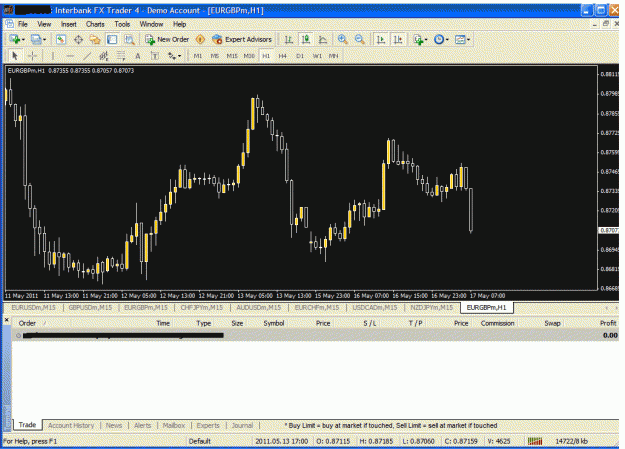Open the Profiles dropdown arrow

[44, 39]
